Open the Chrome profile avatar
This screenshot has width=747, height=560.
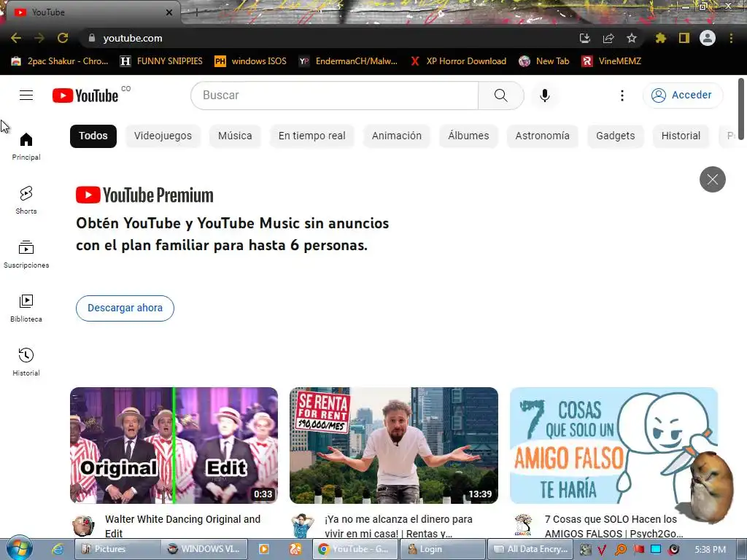click(708, 38)
